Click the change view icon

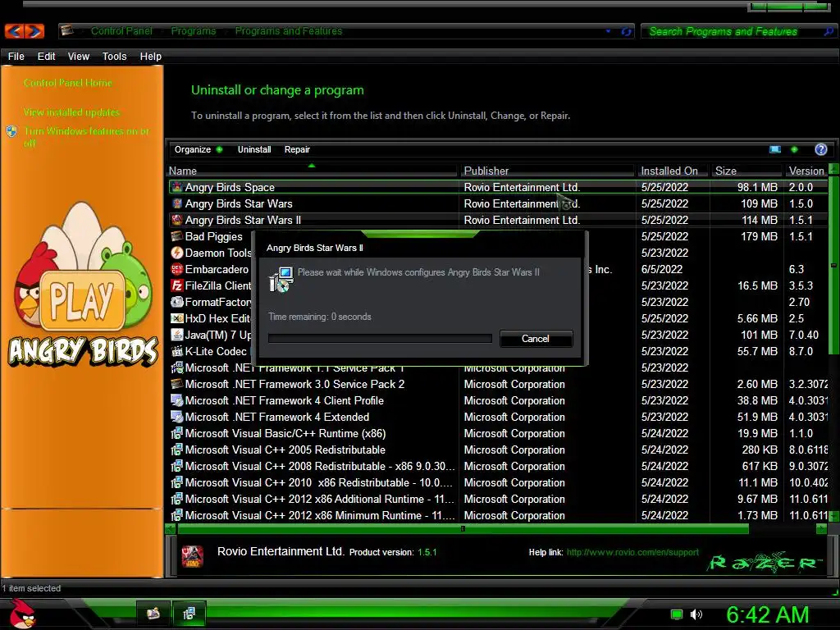[774, 149]
